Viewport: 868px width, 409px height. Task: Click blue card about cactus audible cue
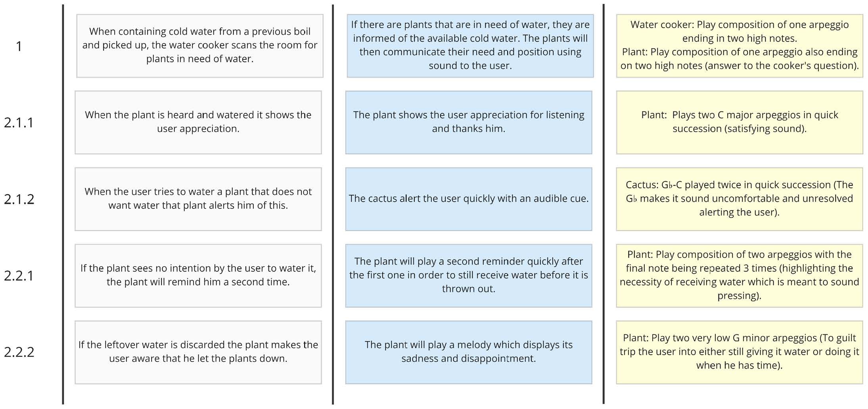coord(469,199)
